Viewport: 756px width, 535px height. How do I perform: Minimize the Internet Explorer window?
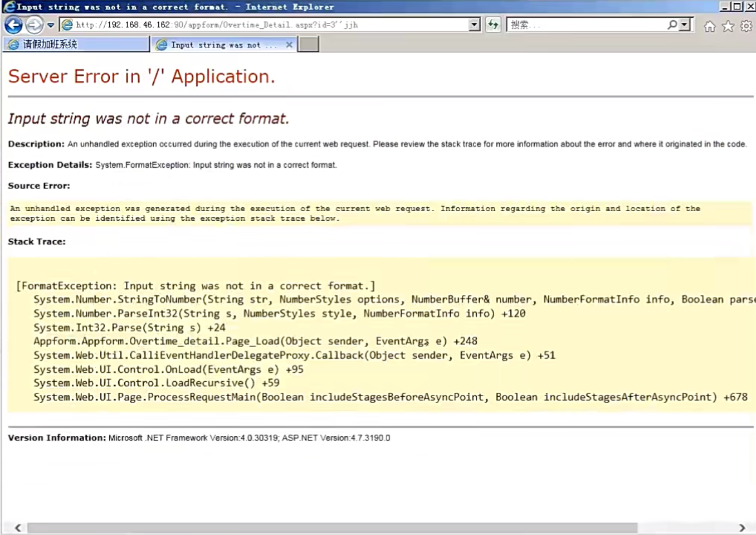click(x=725, y=7)
